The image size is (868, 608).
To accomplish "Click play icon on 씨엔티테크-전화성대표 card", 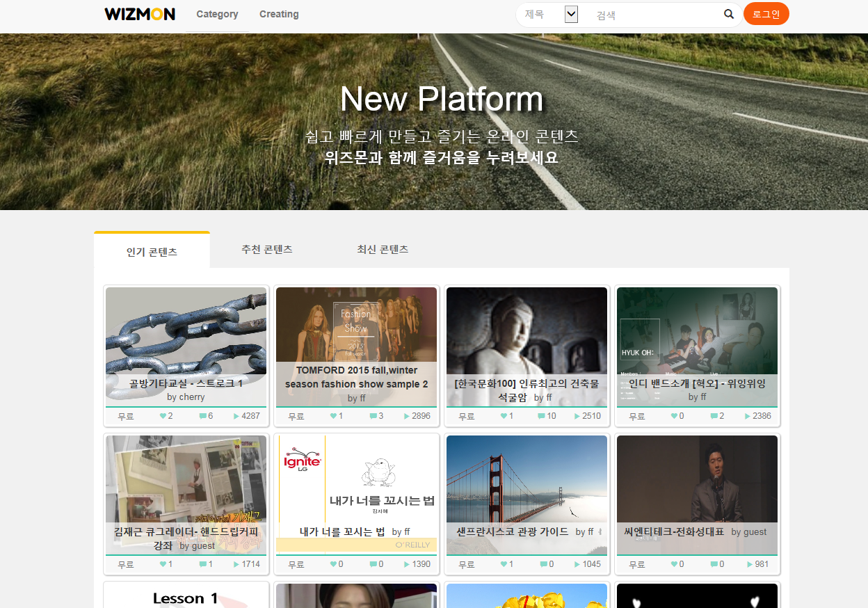I will (750, 564).
